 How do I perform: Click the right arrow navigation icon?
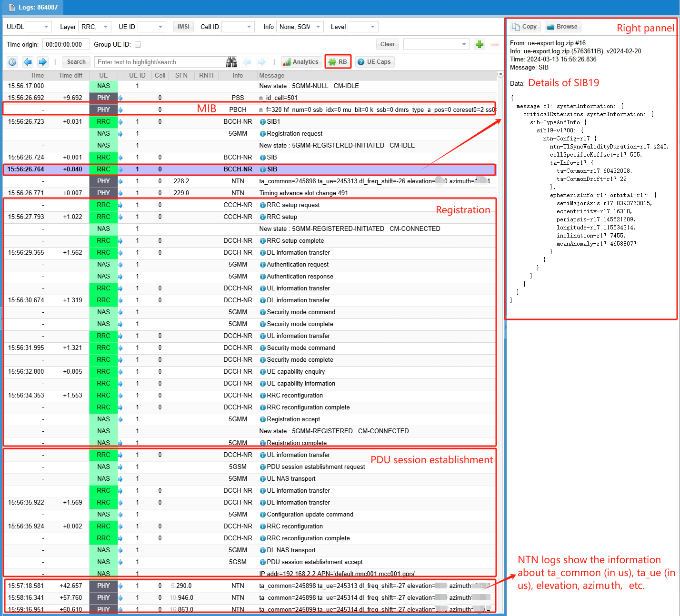coord(43,62)
